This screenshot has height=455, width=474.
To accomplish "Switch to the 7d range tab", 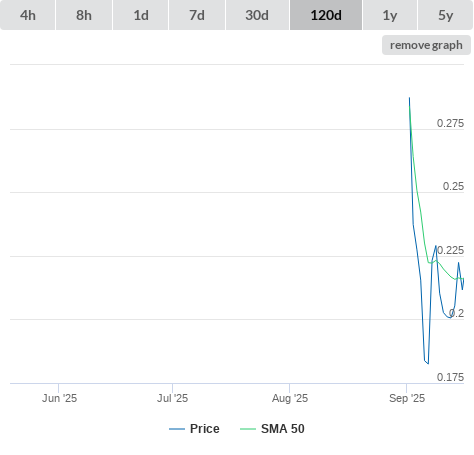I will (x=197, y=15).
